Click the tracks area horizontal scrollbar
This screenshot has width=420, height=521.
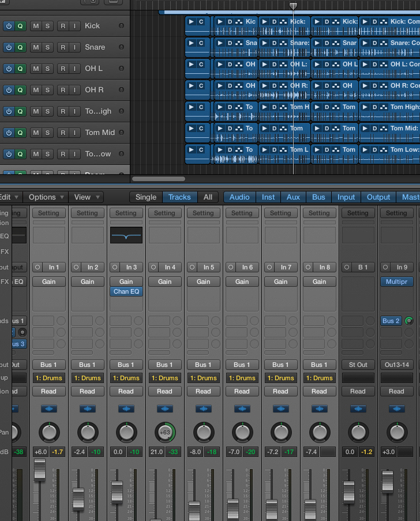coord(159,179)
